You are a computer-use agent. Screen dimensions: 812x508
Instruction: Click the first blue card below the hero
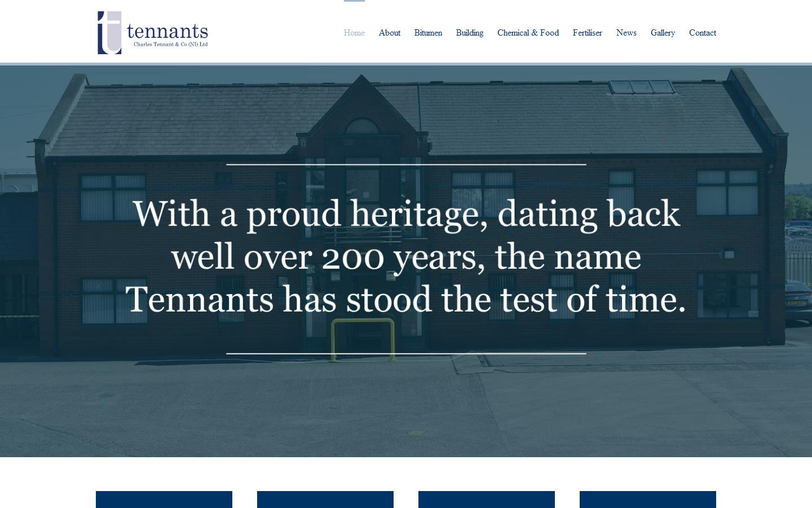[164, 500]
